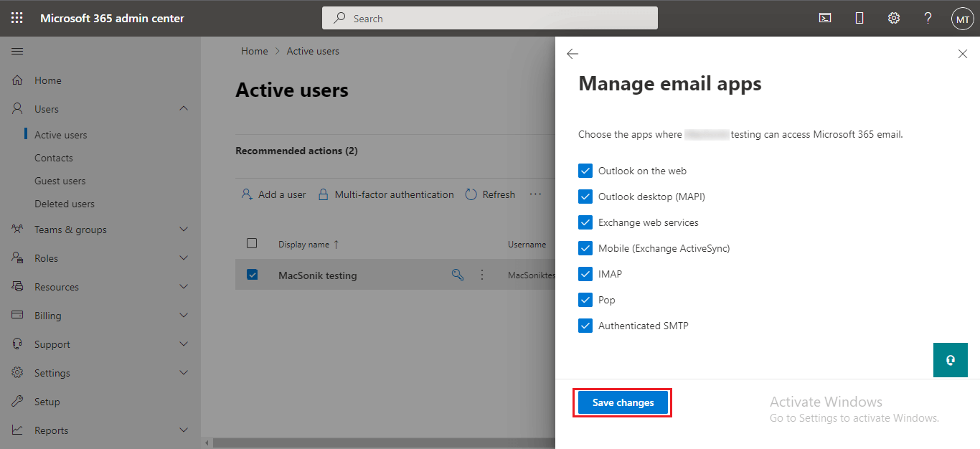Image resolution: width=980 pixels, height=449 pixels.
Task: Open Cloud Shell from the header
Action: tap(825, 18)
